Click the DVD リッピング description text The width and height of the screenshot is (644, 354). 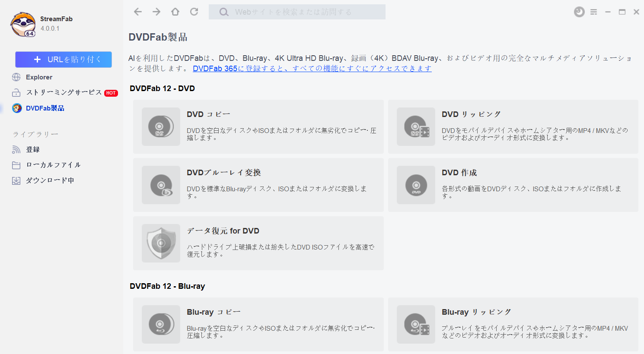[x=535, y=134]
